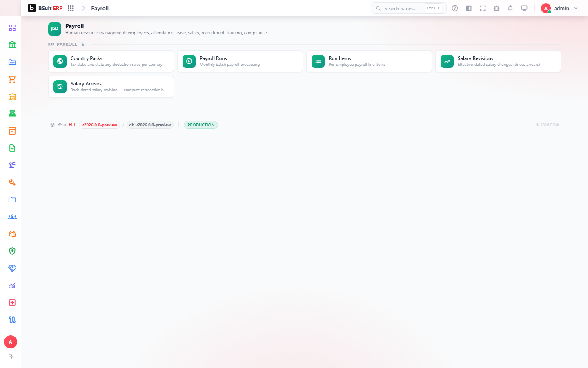588x368 pixels.
Task: Open the green shield sidebar icon
Action: click(12, 251)
